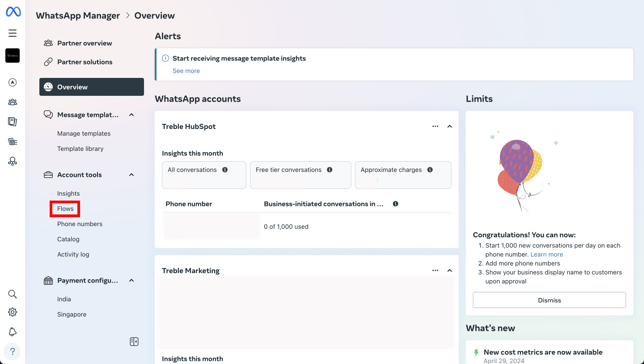This screenshot has height=364, width=644.
Task: Open India payment configuration
Action: point(64,299)
